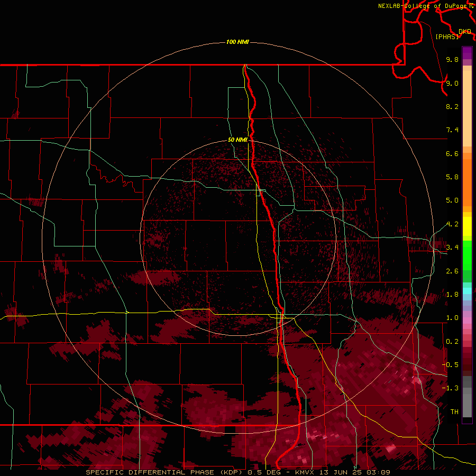
Task: Click the bright green segment of the color bar
Action: pyautogui.click(x=467, y=255)
